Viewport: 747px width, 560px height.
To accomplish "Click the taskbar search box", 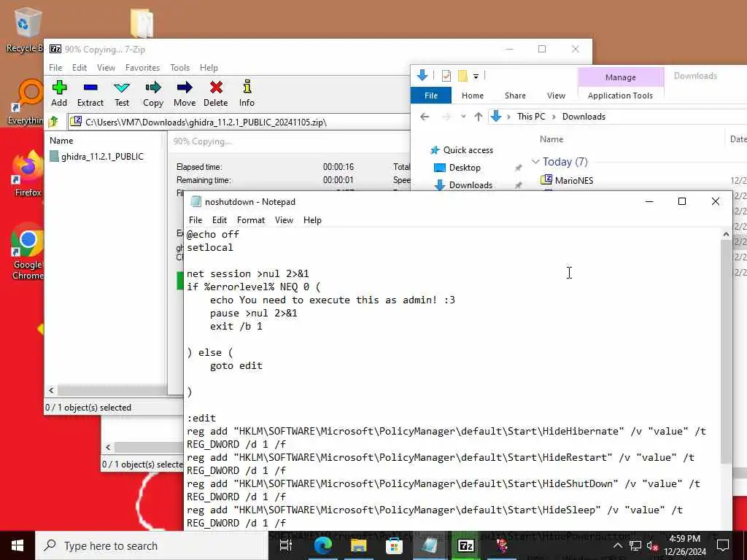I will [152, 545].
